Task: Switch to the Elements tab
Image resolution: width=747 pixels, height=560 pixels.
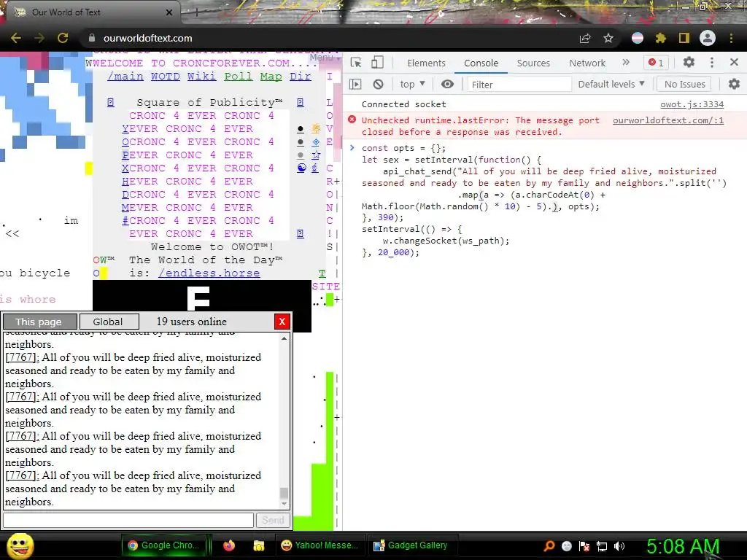Action: [426, 63]
